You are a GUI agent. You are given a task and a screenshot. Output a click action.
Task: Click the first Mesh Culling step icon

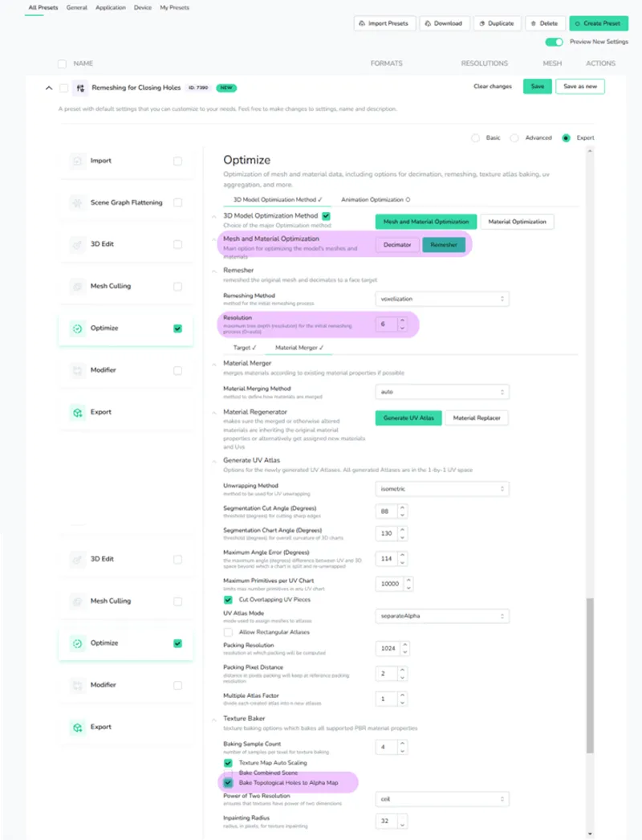coord(78,286)
